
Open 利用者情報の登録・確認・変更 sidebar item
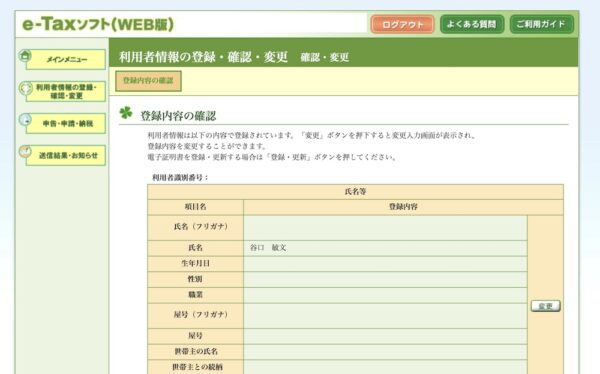click(66, 91)
